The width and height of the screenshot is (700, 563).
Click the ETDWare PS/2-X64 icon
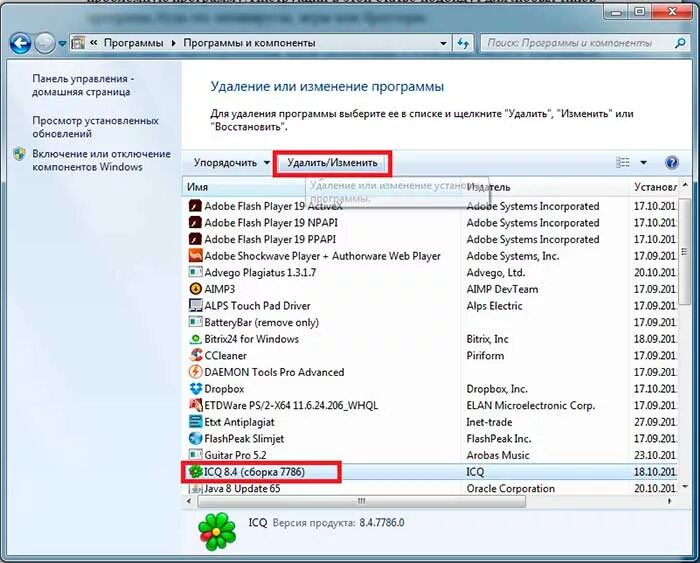pos(195,405)
